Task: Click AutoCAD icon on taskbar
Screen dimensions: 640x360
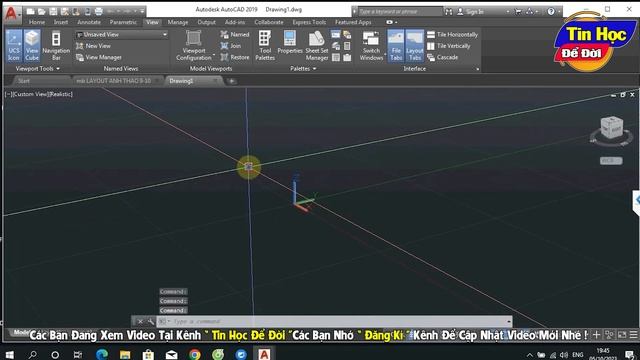Action: (264, 354)
